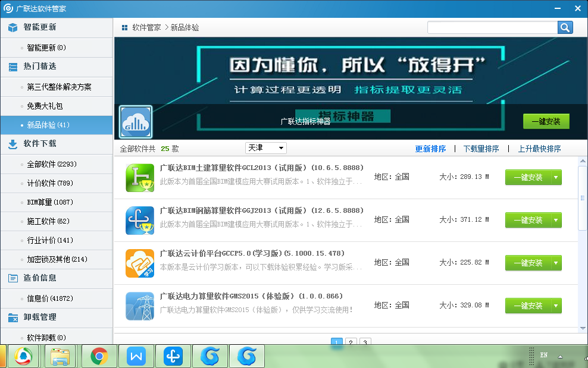Open the first blue G taskbar icon
Image resolution: width=588 pixels, height=368 pixels.
(x=209, y=356)
